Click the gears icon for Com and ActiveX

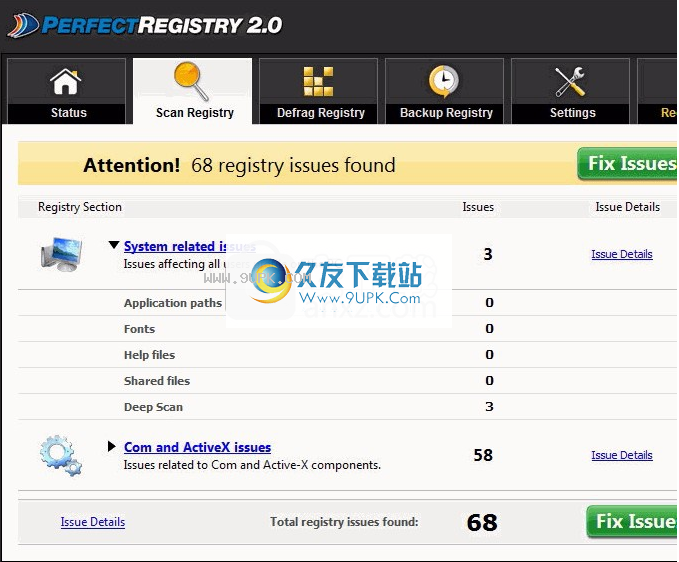coord(61,455)
